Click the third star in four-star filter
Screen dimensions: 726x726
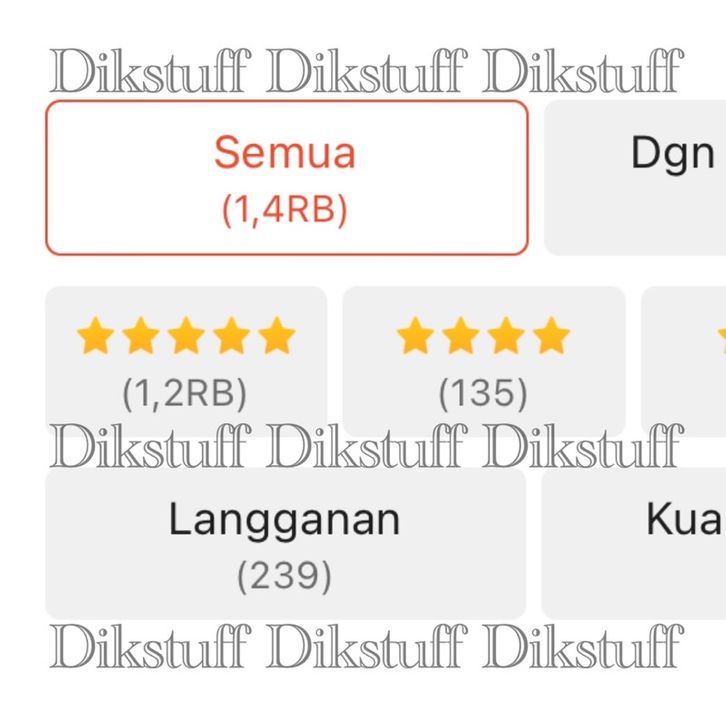coord(506,337)
